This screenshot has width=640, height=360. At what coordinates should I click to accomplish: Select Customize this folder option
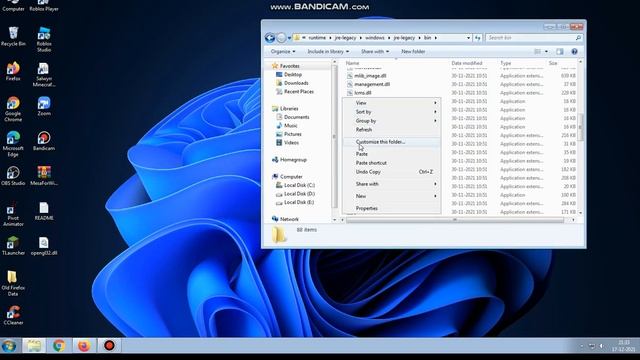coord(391,142)
